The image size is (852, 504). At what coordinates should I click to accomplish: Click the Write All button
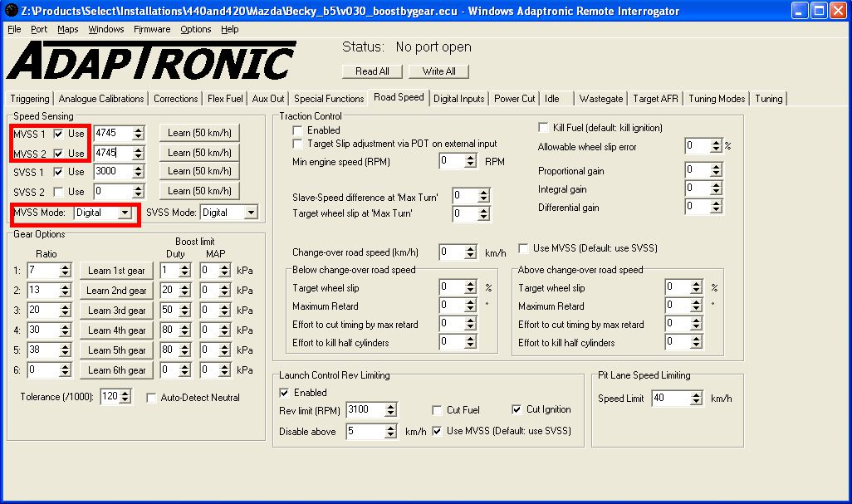tap(438, 71)
